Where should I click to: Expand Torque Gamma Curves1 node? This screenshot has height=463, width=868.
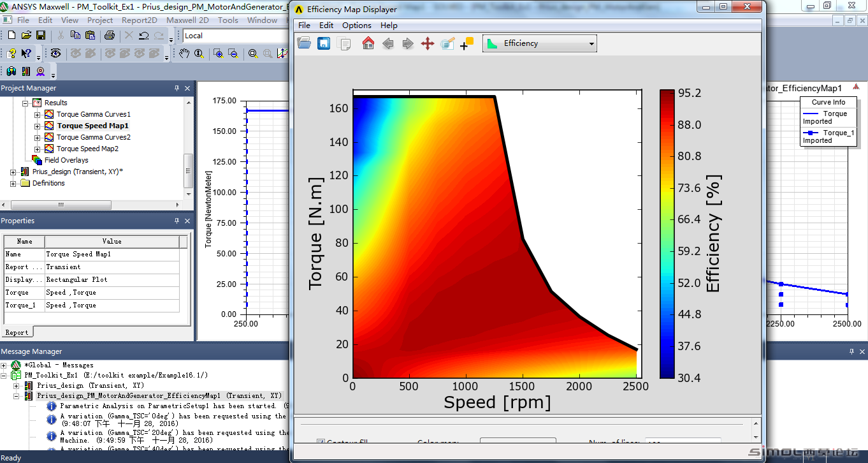tap(37, 115)
